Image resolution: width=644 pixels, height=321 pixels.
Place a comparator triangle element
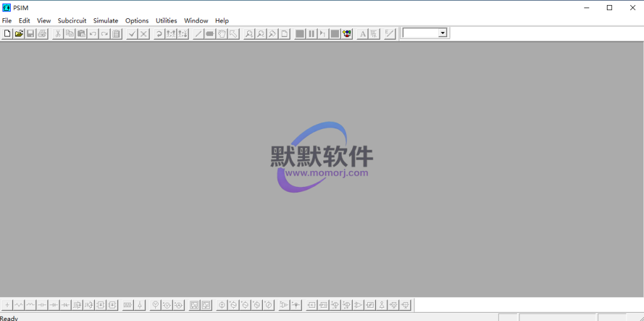(x=358, y=305)
